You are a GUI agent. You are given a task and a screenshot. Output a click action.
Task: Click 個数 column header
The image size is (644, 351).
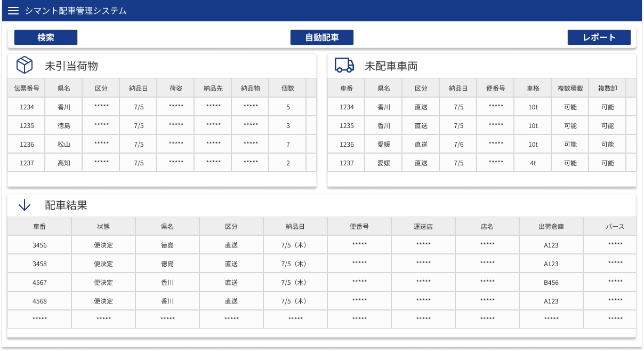coord(288,88)
